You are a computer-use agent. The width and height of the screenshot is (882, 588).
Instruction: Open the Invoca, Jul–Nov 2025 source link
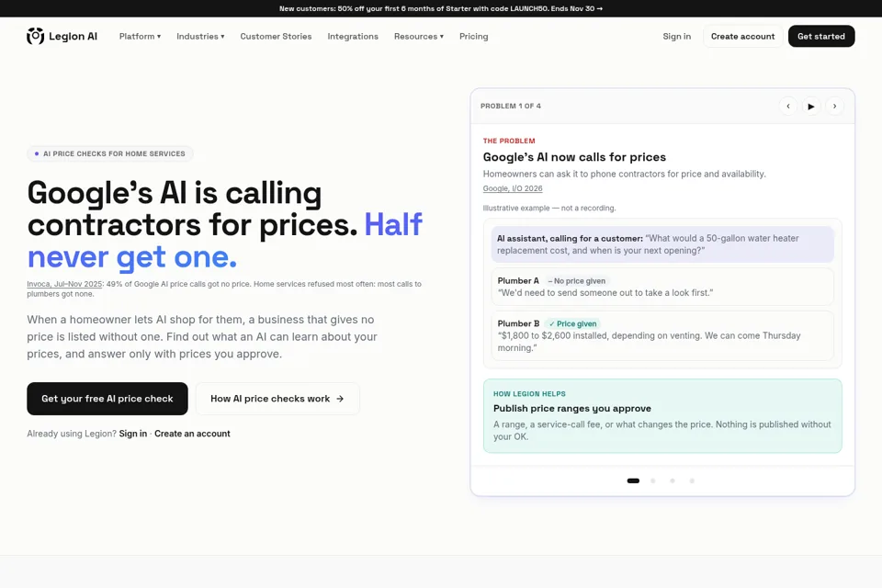pyautogui.click(x=64, y=284)
